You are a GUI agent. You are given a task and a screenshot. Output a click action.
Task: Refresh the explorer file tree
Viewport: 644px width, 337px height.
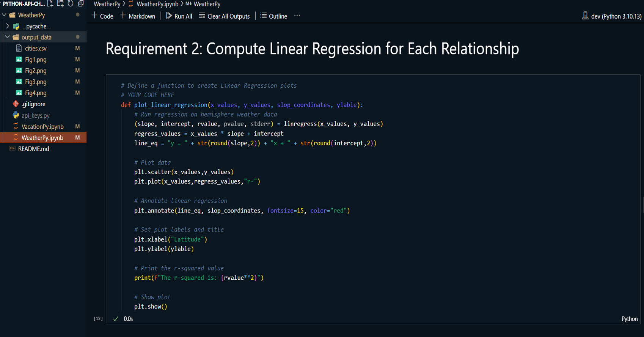[x=71, y=4]
